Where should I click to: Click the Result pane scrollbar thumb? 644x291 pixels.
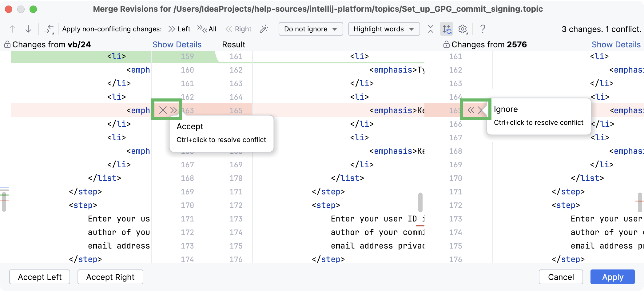(420, 202)
